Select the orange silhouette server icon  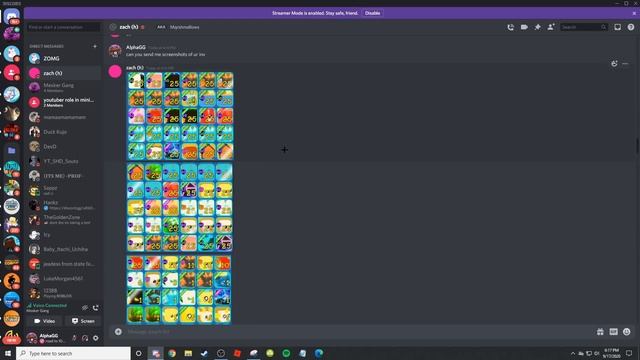[12, 281]
